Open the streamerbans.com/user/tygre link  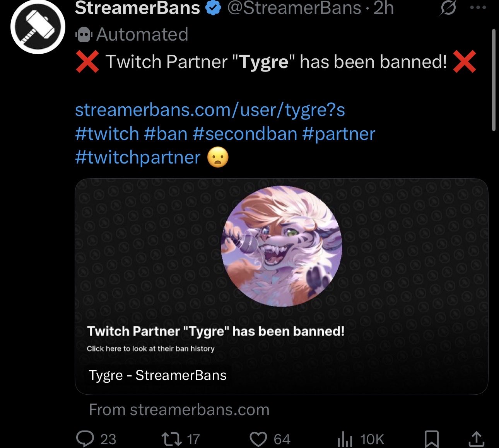(x=210, y=110)
